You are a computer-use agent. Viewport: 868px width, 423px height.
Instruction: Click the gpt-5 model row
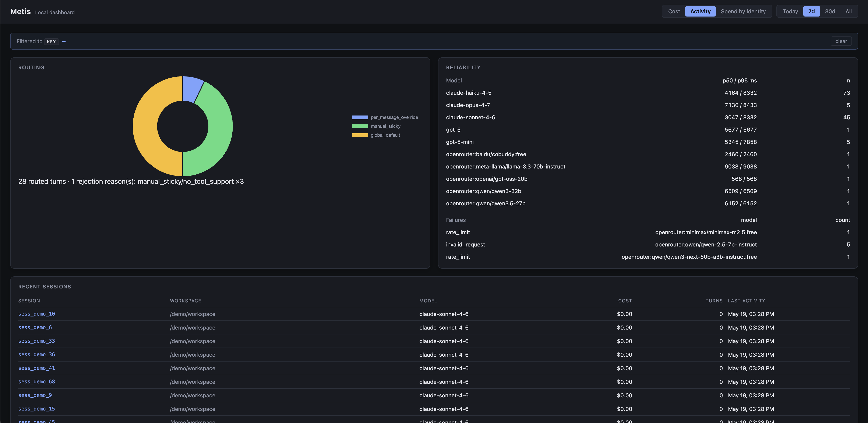click(x=648, y=130)
